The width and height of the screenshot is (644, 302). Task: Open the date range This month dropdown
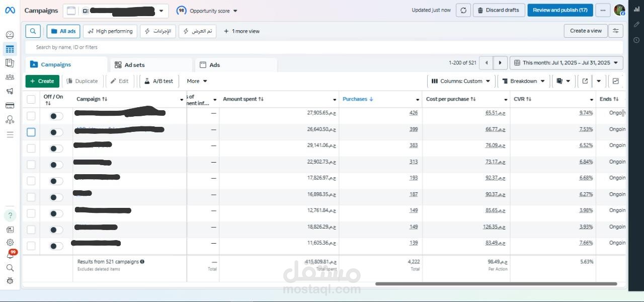(x=567, y=63)
